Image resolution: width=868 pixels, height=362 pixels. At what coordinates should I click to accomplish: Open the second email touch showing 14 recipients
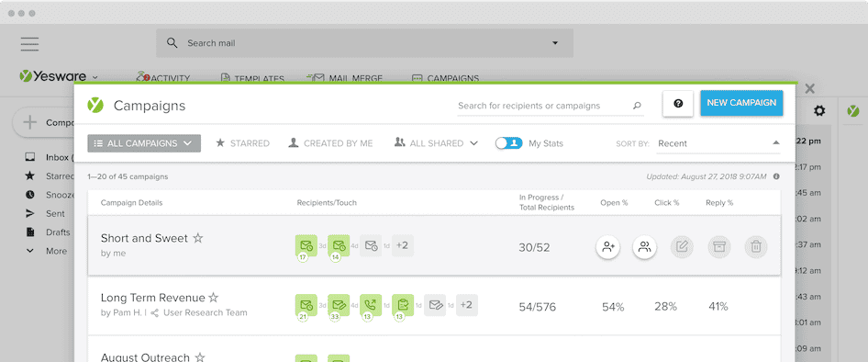(339, 245)
